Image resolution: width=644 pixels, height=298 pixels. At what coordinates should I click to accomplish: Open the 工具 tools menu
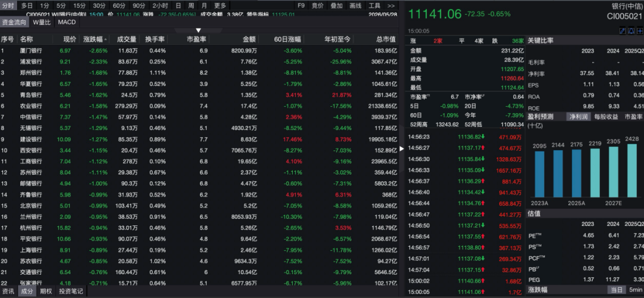pyautogui.click(x=374, y=6)
